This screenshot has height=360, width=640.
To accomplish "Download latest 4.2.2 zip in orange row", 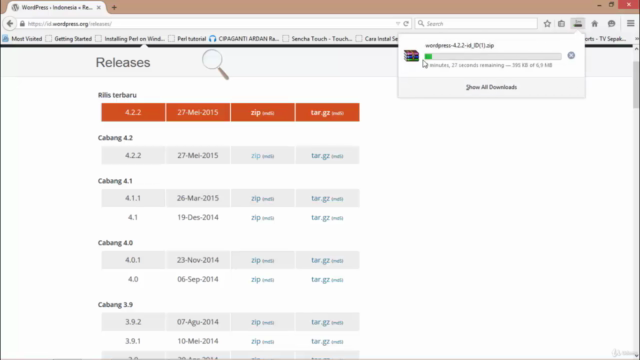I will pos(256,112).
